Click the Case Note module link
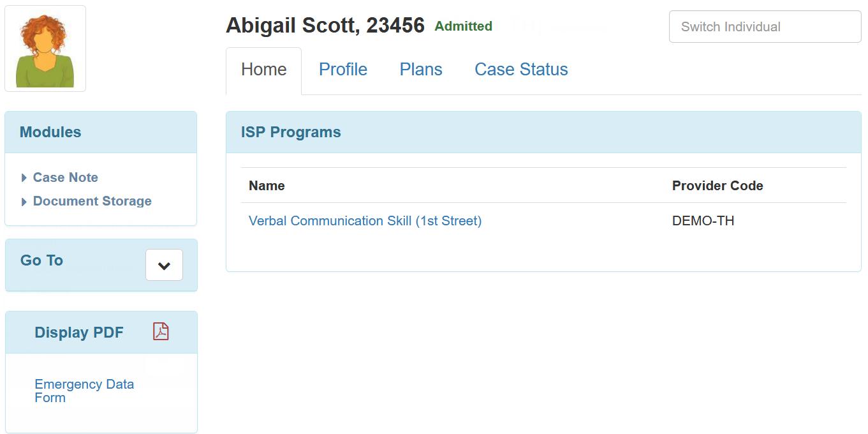Screen dimensions: 868x434 (x=65, y=177)
